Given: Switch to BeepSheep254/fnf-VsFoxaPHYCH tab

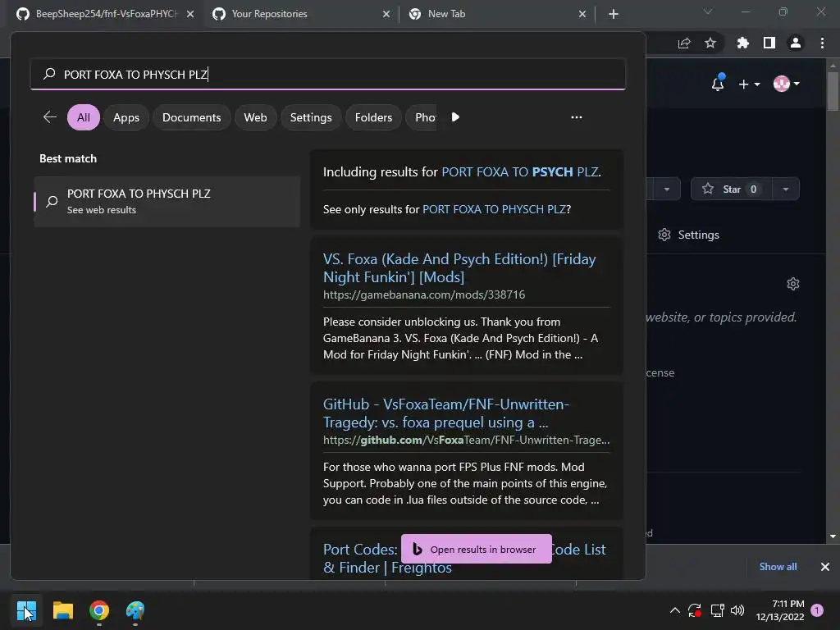Looking at the screenshot, I should [x=103, y=14].
